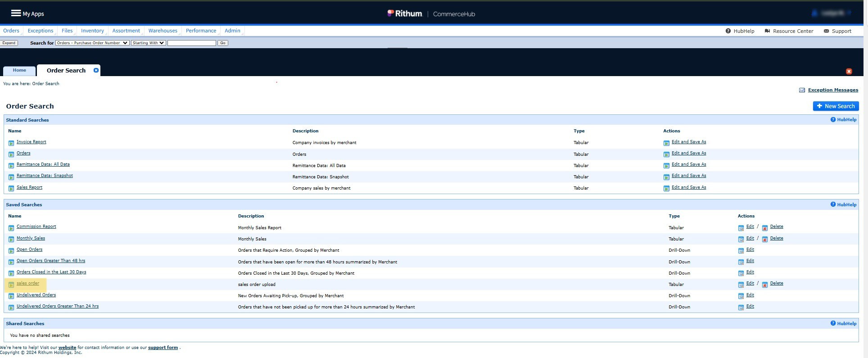The width and height of the screenshot is (868, 358).
Task: Click the run icon beside Remittance Data: Snapshot
Action: (11, 177)
